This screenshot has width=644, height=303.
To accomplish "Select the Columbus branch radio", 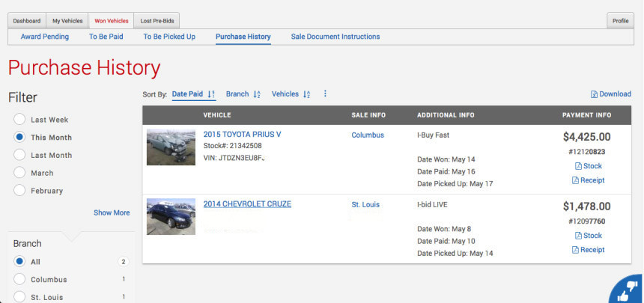I will click(19, 279).
